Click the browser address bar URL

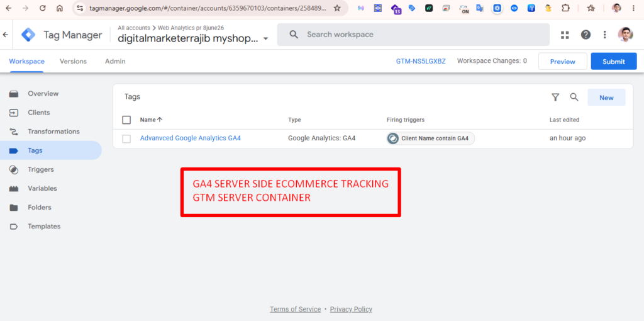(208, 8)
